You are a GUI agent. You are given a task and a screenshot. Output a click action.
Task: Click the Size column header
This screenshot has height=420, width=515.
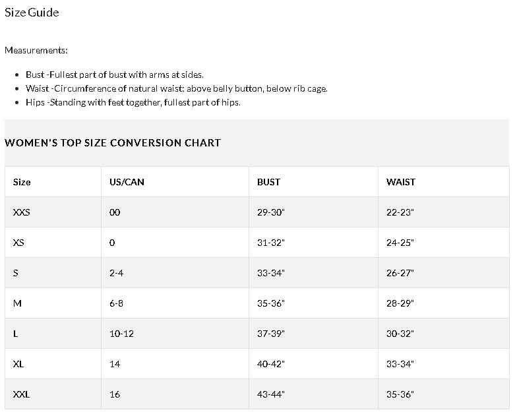[x=22, y=182]
